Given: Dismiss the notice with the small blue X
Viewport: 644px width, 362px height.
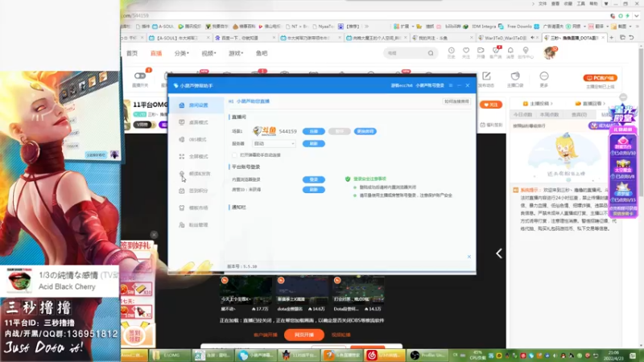Looking at the screenshot, I should click(x=469, y=257).
